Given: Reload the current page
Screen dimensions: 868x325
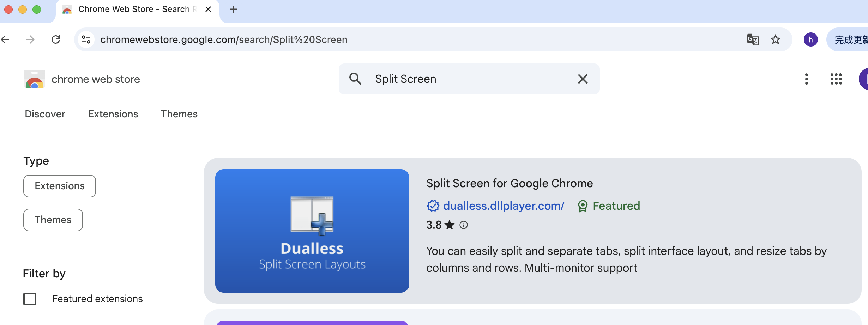Looking at the screenshot, I should click(56, 39).
